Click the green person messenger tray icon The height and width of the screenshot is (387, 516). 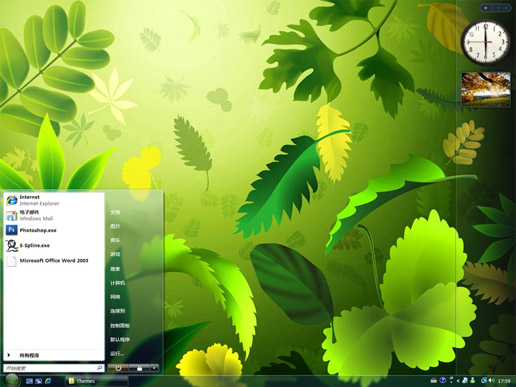(473, 380)
